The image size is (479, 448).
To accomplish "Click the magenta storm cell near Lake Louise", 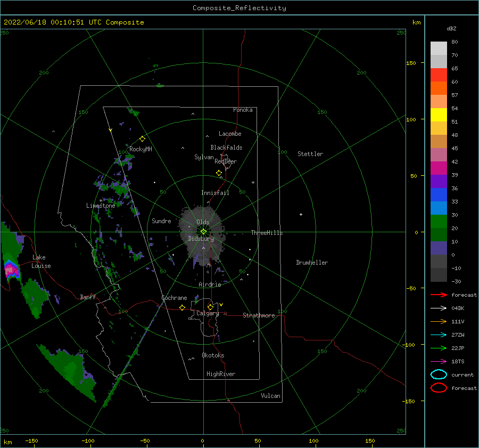I will (x=11, y=270).
